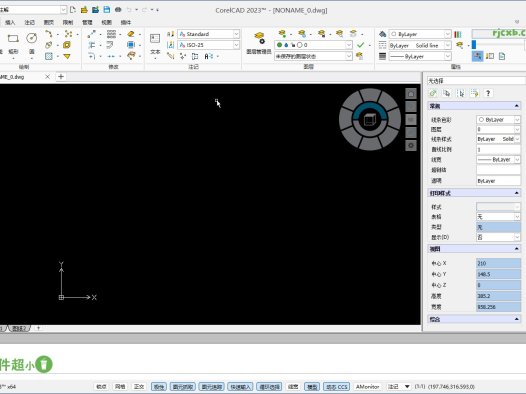The height and width of the screenshot is (394, 526).
Task: Click the gear icon in navigation bar
Action: [411, 146]
